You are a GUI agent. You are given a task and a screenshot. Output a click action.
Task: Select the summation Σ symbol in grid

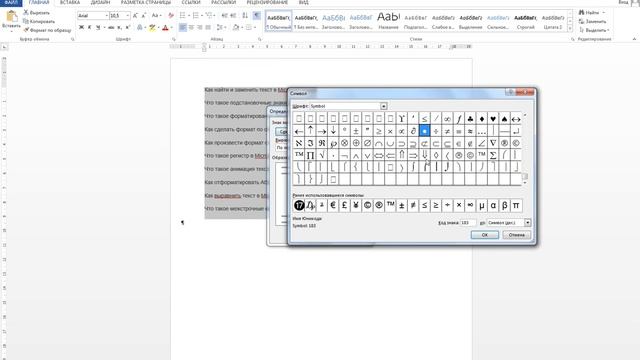[493, 155]
